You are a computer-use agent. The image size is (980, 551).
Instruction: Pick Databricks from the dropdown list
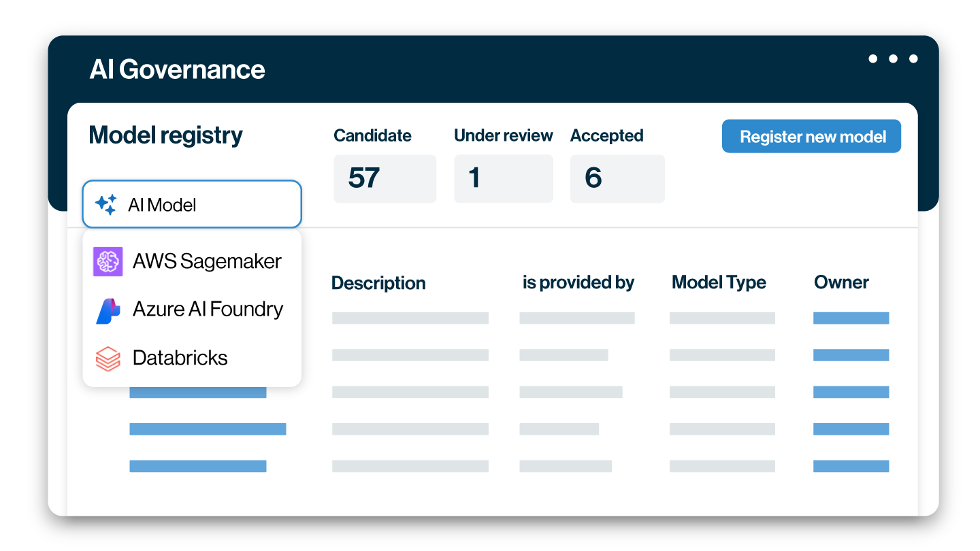[180, 358]
